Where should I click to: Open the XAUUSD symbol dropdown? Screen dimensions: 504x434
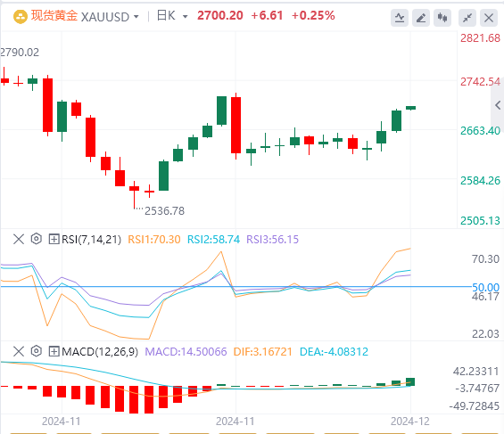coord(136,17)
